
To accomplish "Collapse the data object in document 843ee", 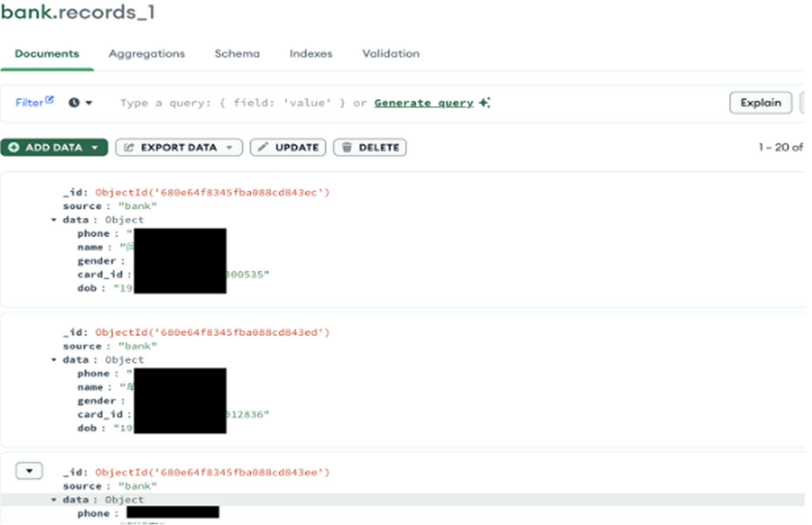I will click(54, 500).
